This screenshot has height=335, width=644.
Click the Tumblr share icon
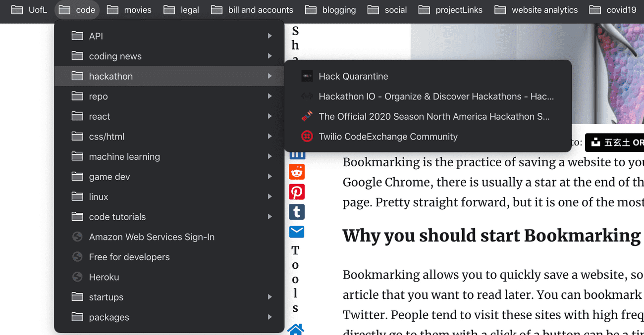297,211
